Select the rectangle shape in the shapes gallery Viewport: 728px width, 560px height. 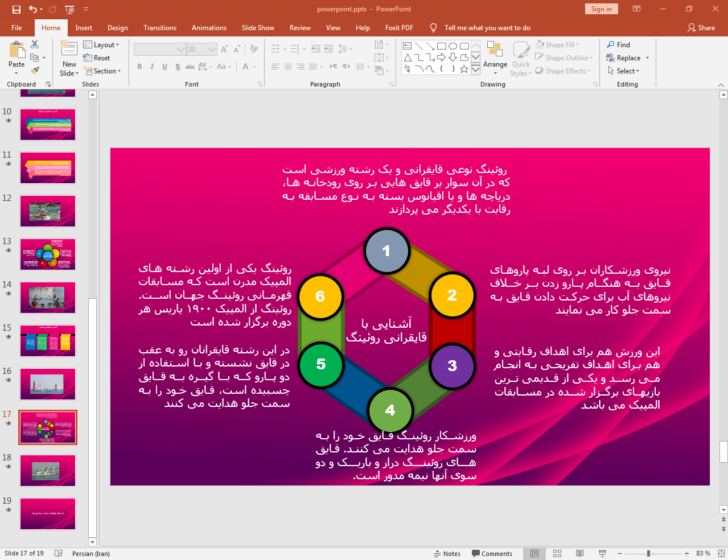coord(441,46)
